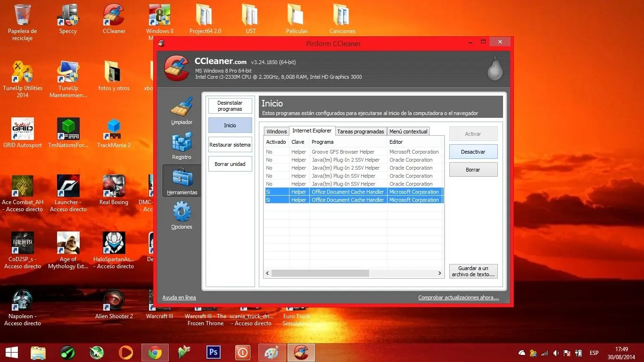Viewport: 644px width, 362px height.
Task: Click the horizontal scrollbar left arrow
Action: click(268, 273)
